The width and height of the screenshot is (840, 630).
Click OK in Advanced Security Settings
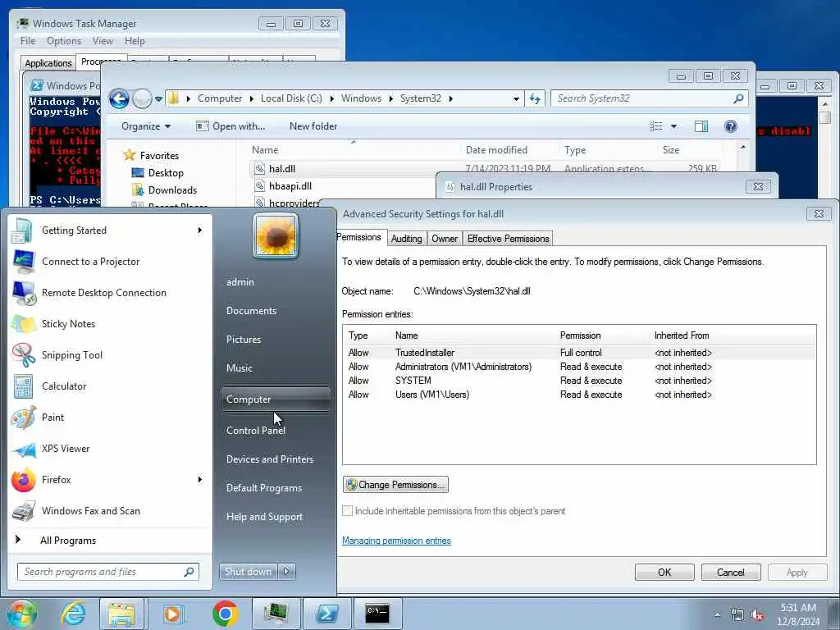click(664, 572)
